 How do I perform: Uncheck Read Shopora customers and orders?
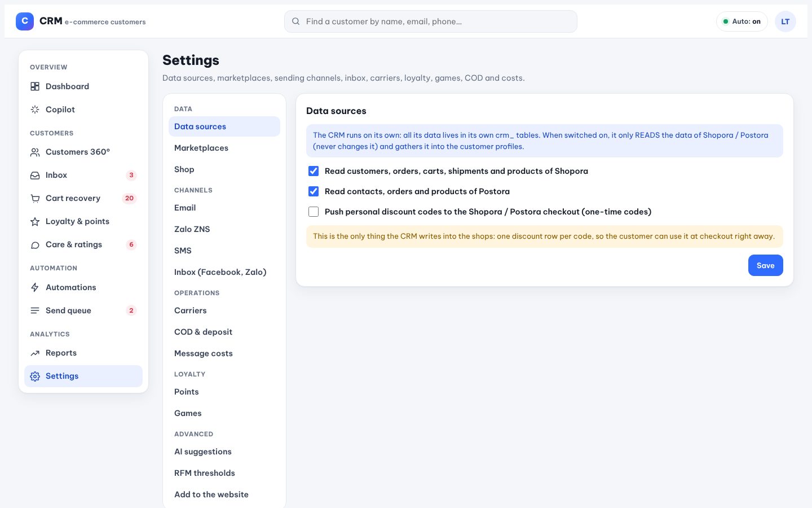pyautogui.click(x=314, y=171)
